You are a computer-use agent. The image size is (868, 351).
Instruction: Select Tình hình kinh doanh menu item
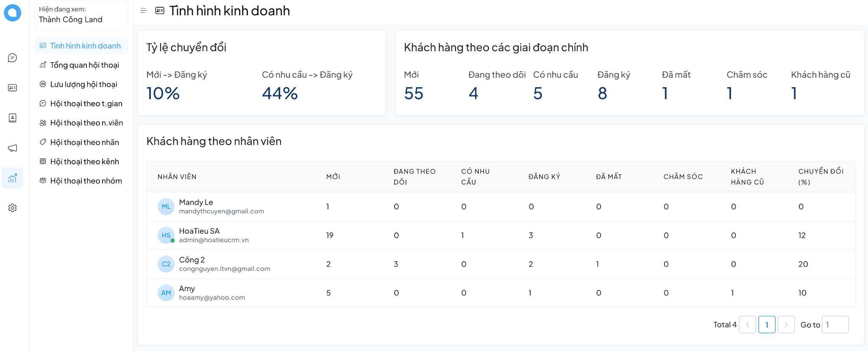[x=85, y=46]
